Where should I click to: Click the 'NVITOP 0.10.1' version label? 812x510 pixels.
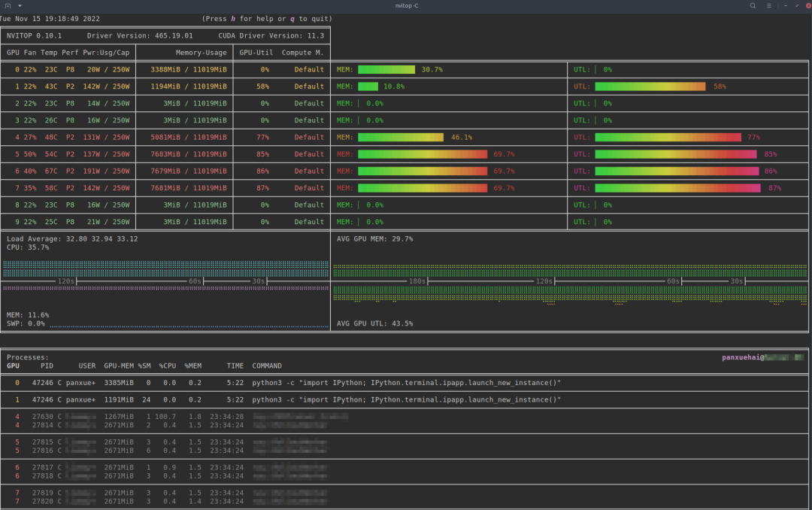tap(34, 36)
